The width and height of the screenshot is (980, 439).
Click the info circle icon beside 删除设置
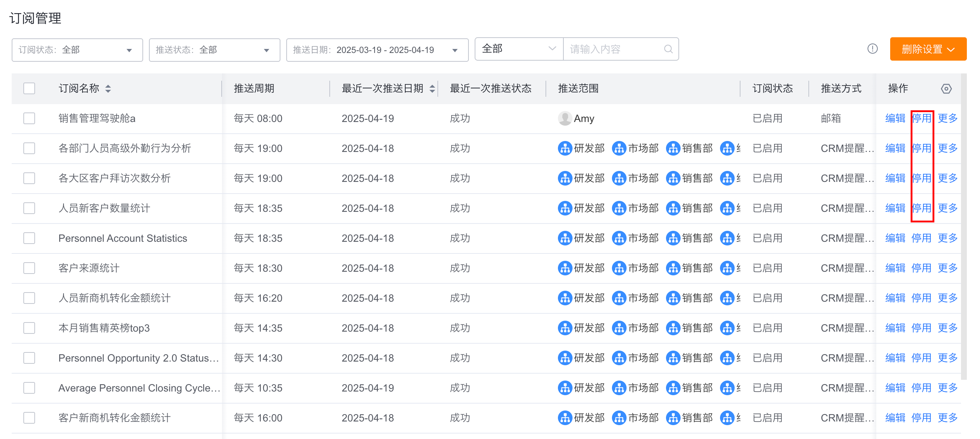(x=872, y=49)
